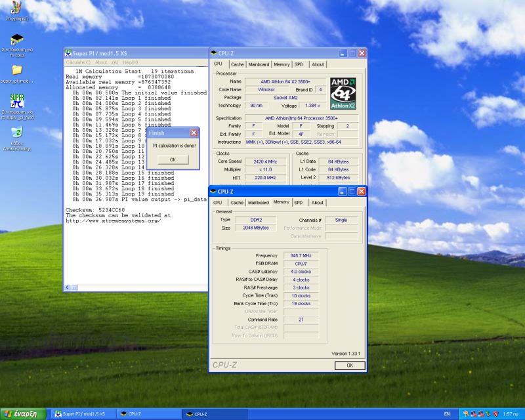The width and height of the screenshot is (525, 420).
Task: Open the Paint shortcut on the desktop
Action: point(16,7)
